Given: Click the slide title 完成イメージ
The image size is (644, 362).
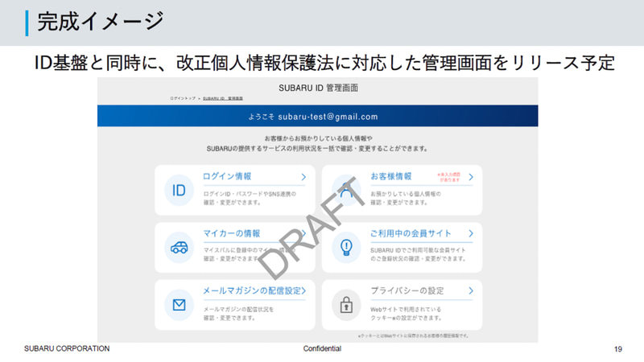Looking at the screenshot, I should 101,22.
